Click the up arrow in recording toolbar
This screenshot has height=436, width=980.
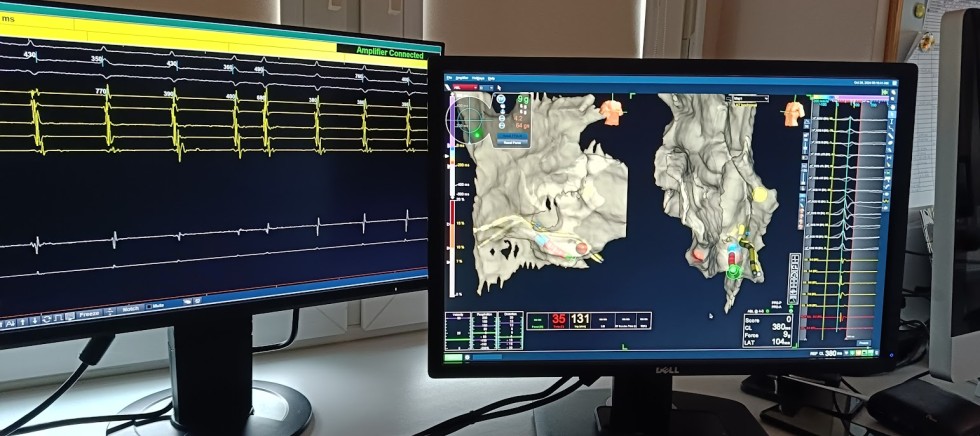pos(22,322)
